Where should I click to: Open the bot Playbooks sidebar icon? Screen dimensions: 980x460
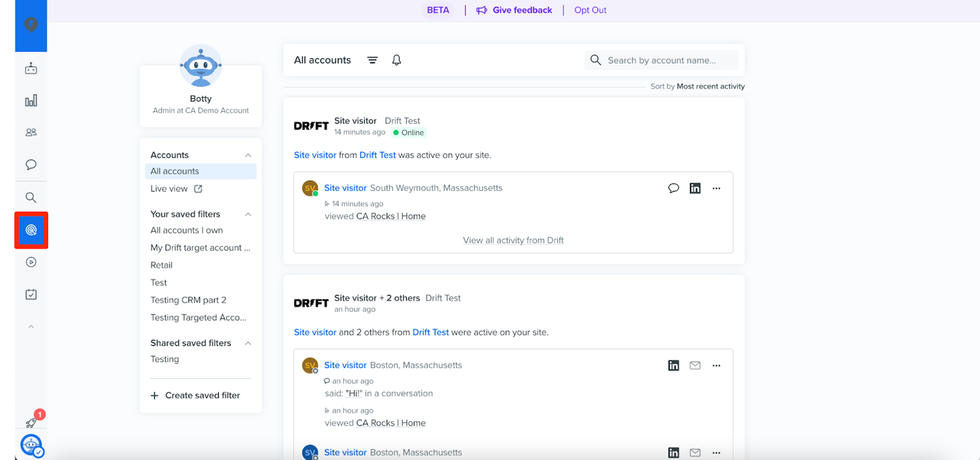31,68
